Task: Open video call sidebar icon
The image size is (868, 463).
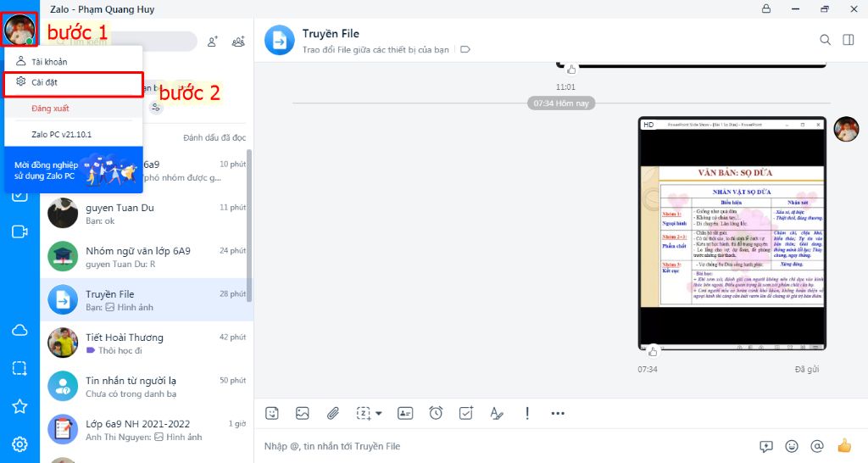Action: pyautogui.click(x=20, y=231)
